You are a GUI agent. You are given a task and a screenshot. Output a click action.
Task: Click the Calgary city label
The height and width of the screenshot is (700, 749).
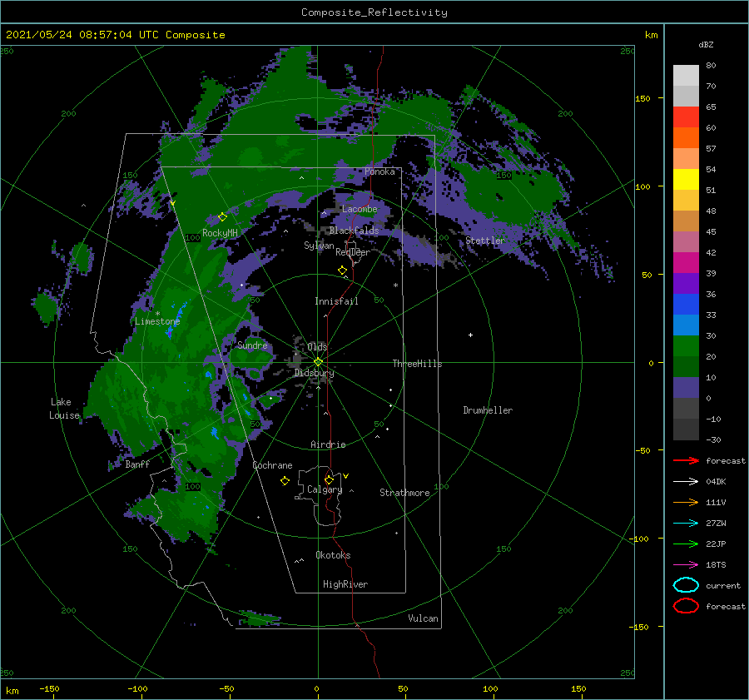[325, 489]
